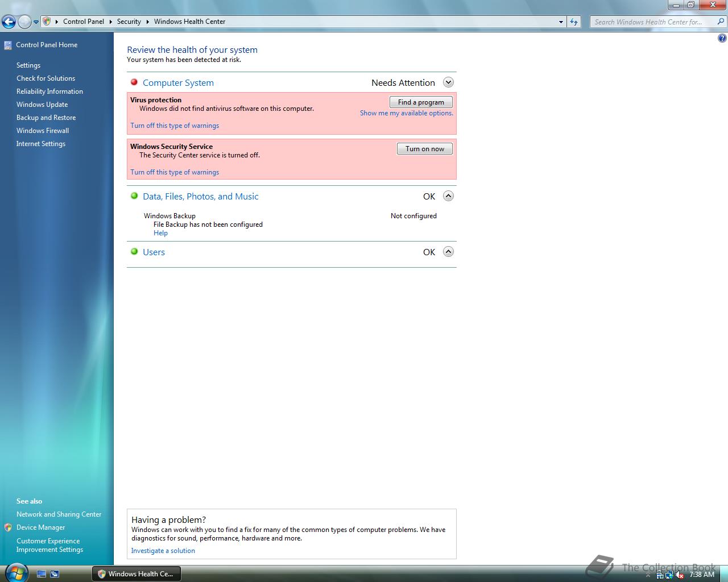Select Windows Health Center breadcrumb

(x=189, y=22)
